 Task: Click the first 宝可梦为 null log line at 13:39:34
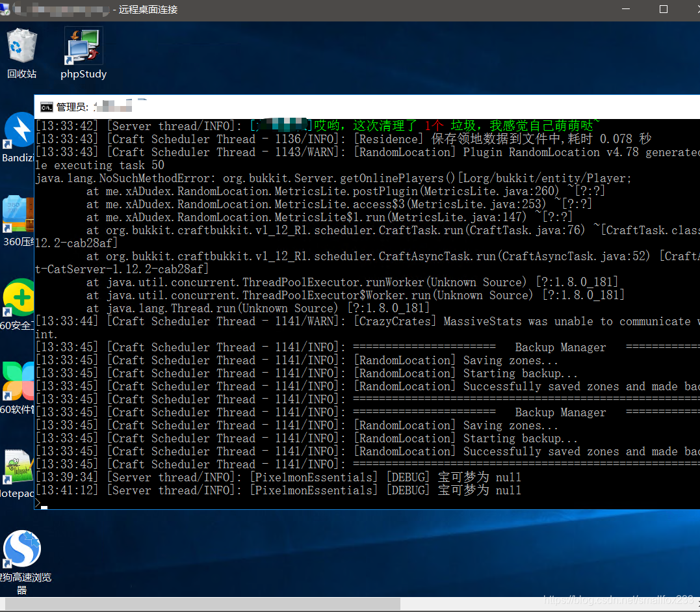coord(278,477)
